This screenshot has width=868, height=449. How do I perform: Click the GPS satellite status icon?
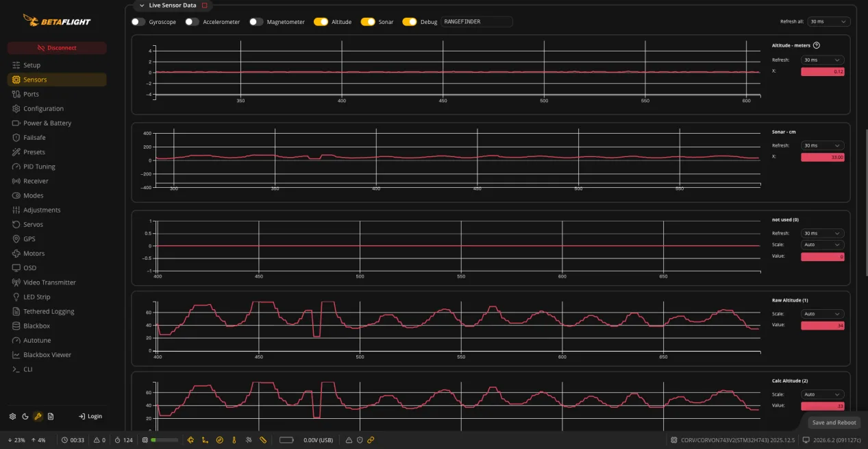(x=249, y=440)
